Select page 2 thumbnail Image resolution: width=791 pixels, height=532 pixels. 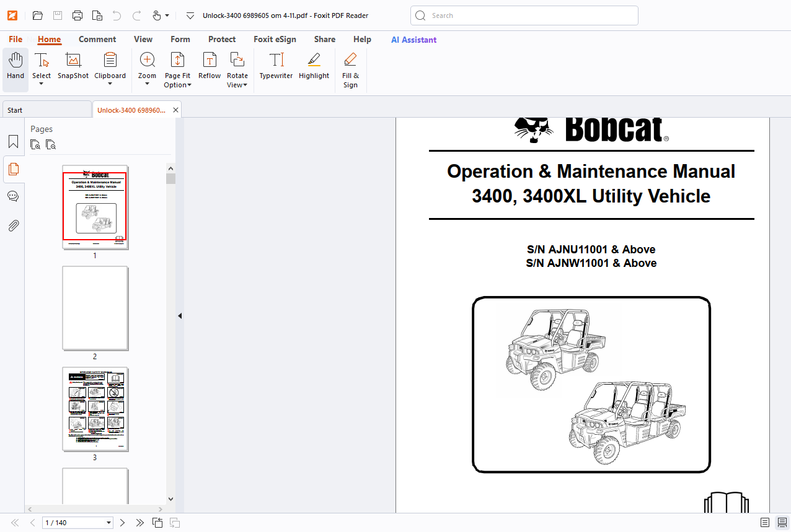pos(95,308)
